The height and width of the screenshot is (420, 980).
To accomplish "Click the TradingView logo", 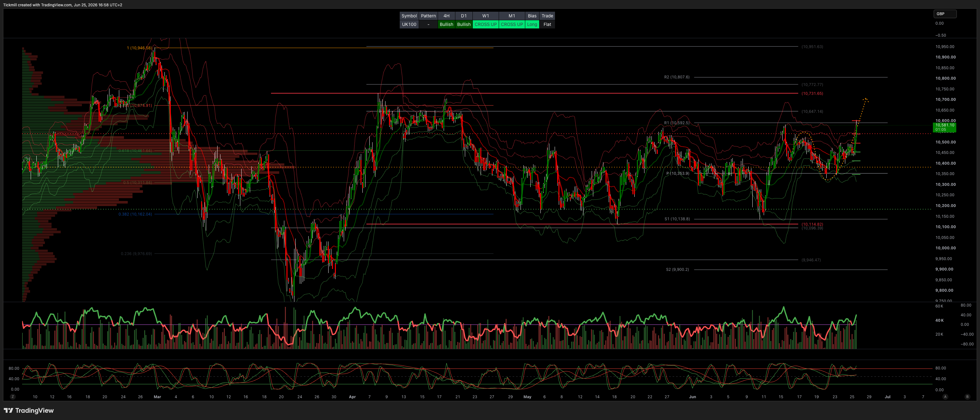I will 28,411.
